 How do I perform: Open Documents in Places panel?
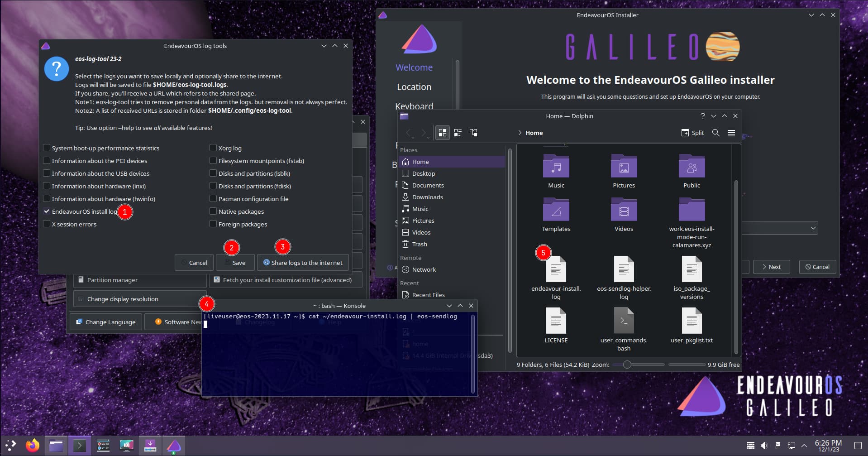(x=452, y=185)
